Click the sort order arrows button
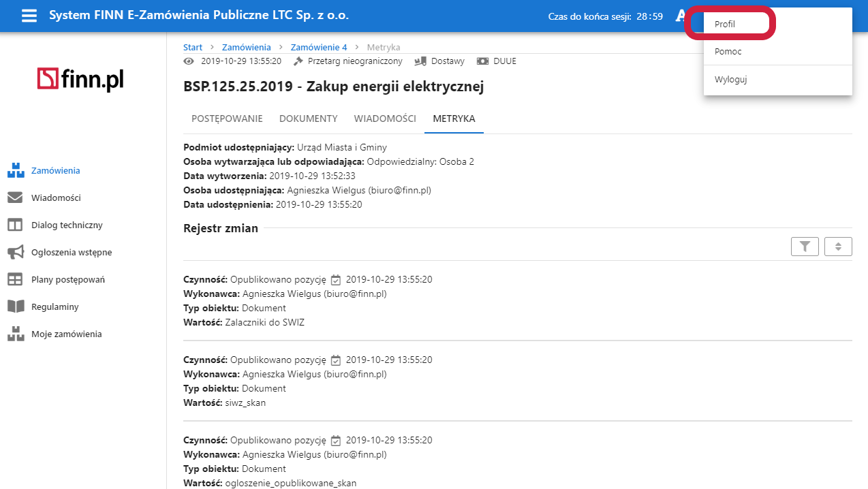Image resolution: width=868 pixels, height=489 pixels. pos(838,247)
